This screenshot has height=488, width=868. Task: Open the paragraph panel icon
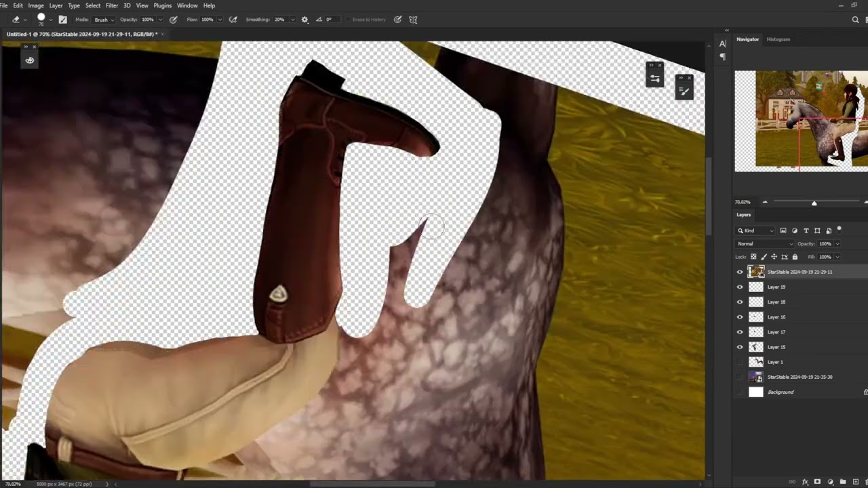[x=722, y=57]
